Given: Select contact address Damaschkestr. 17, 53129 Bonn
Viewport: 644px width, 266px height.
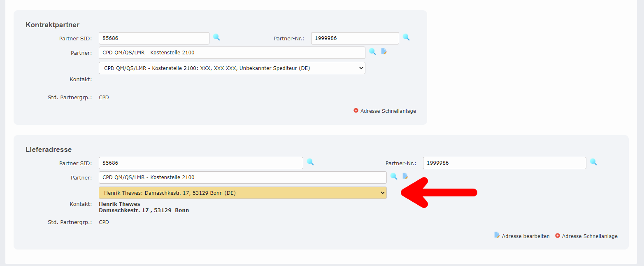Looking at the screenshot, I should tap(144, 210).
